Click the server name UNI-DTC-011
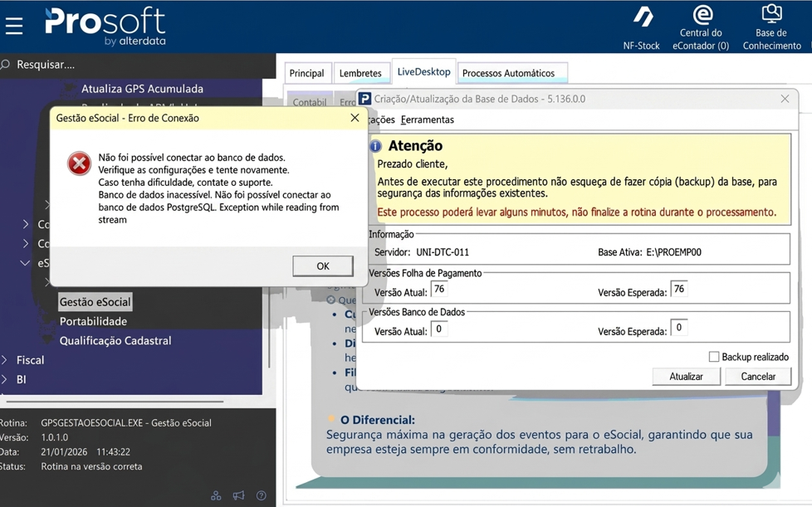812x507 pixels. click(x=443, y=252)
